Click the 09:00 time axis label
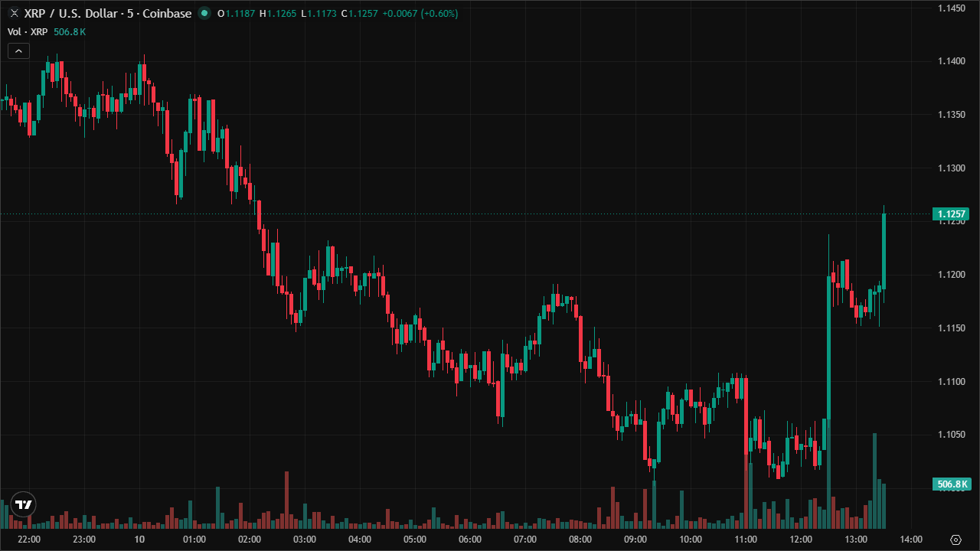The height and width of the screenshot is (551, 980). [x=635, y=540]
